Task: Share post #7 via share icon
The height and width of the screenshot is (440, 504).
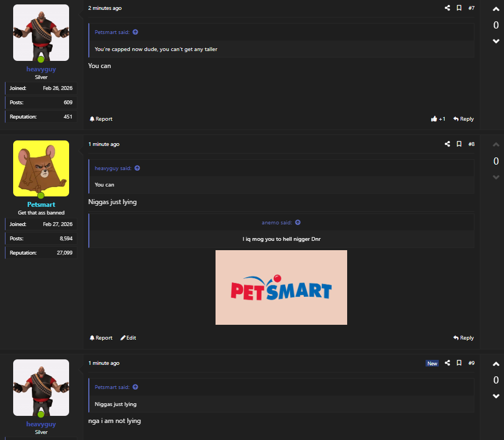Action: 447,8
